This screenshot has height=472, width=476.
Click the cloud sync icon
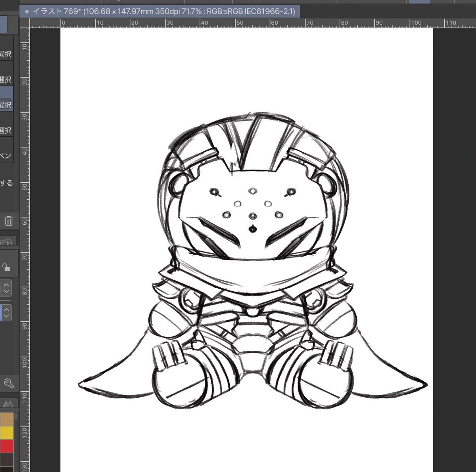pyautogui.click(x=7, y=242)
